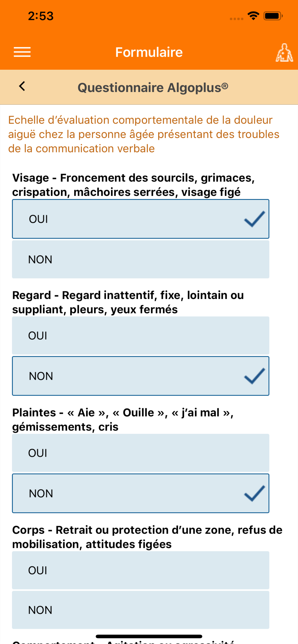Select NON for the Visage question
This screenshot has height=644, width=298.
coord(141,259)
